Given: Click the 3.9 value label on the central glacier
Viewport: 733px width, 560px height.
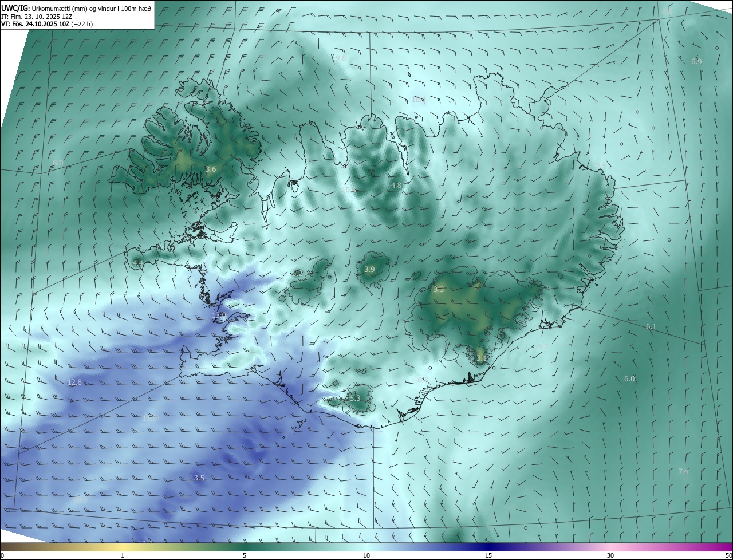Looking at the screenshot, I should (369, 270).
